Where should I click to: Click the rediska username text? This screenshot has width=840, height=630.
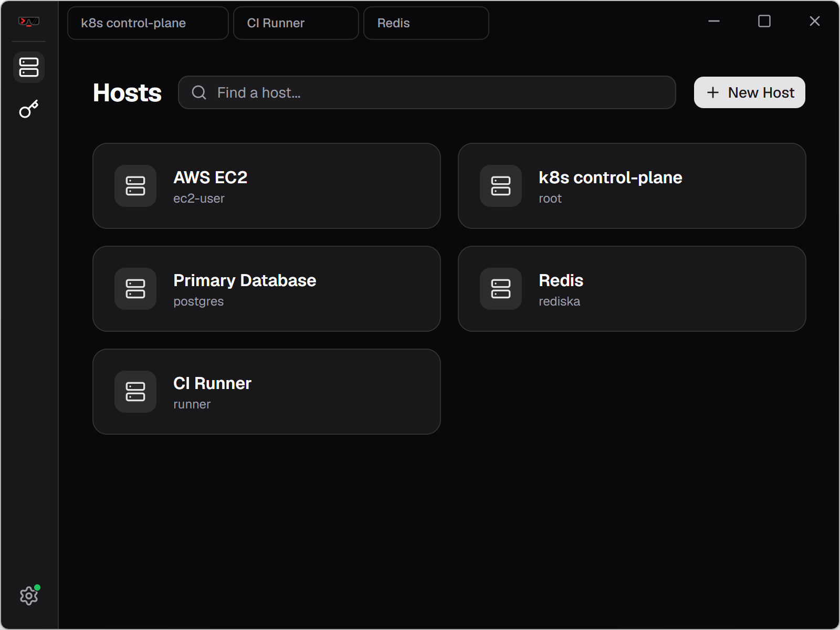(560, 301)
